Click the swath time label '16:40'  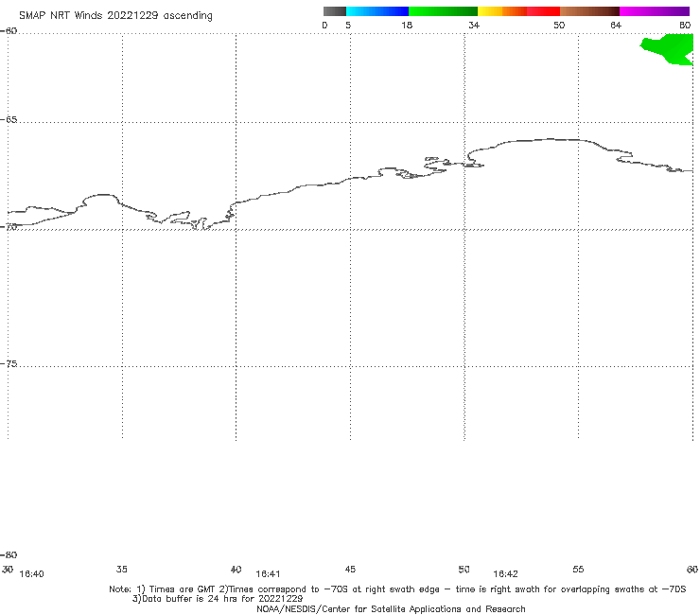click(32, 574)
